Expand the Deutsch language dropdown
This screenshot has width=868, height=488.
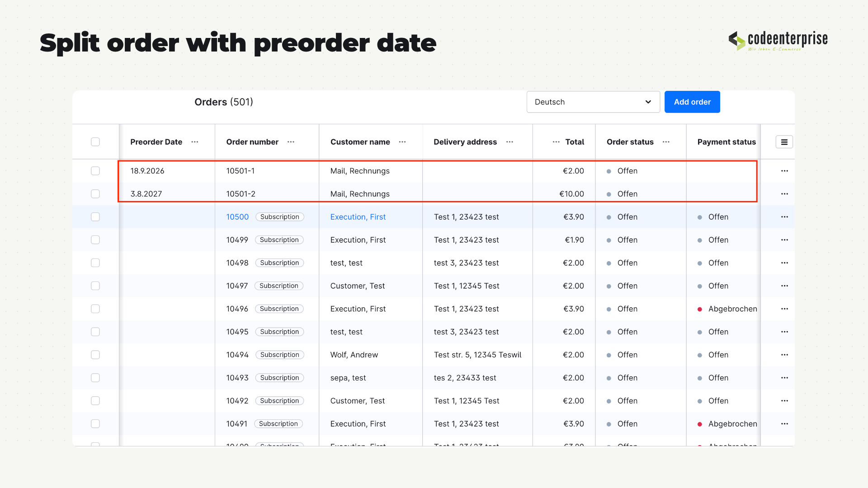pos(593,102)
